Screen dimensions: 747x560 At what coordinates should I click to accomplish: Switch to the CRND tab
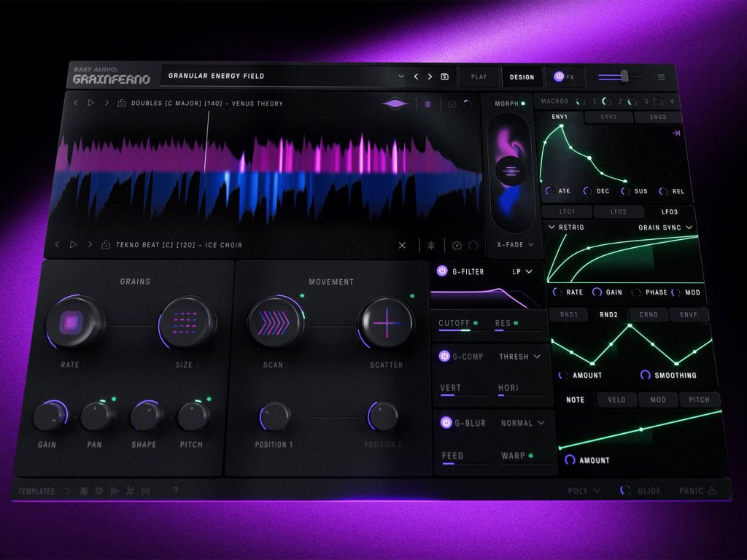pyautogui.click(x=649, y=315)
